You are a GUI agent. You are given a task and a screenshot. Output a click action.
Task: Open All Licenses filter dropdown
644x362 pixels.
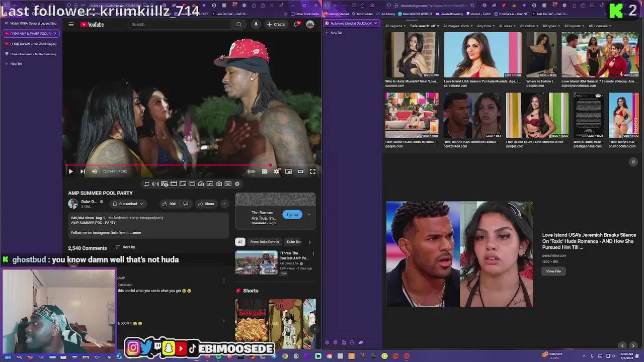click(x=599, y=26)
